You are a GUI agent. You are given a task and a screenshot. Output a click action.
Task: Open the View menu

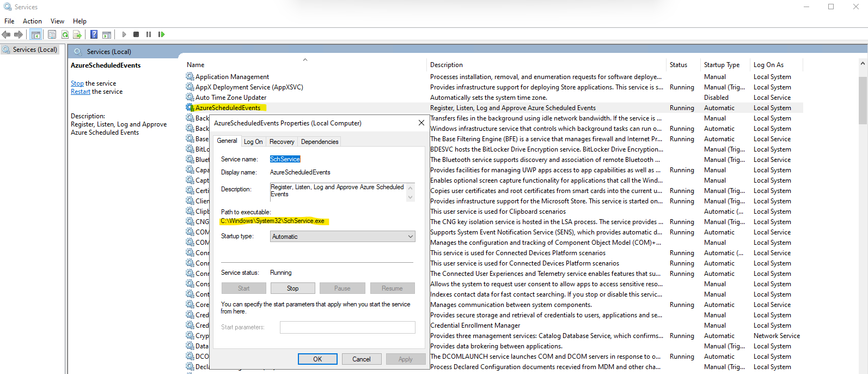click(x=57, y=21)
